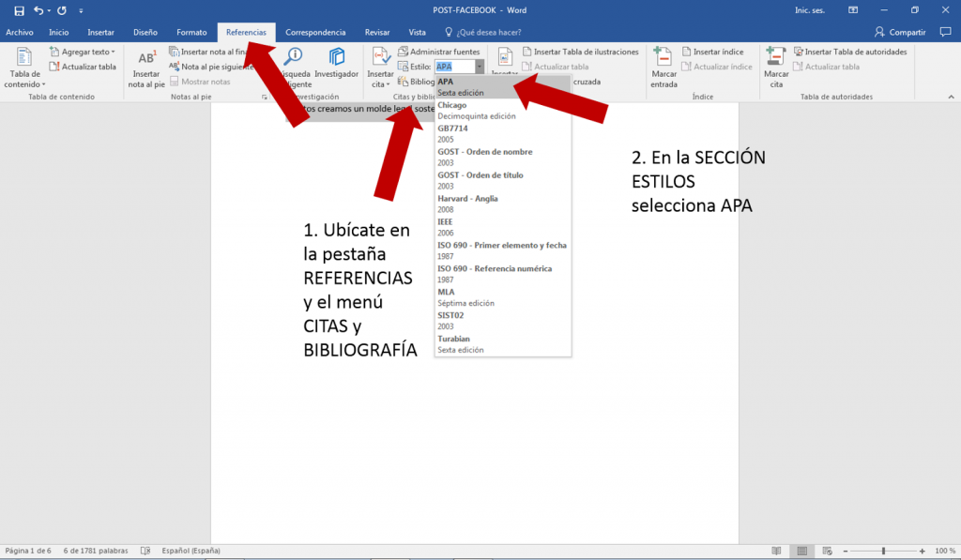Open ribbon display options icon

(x=853, y=10)
